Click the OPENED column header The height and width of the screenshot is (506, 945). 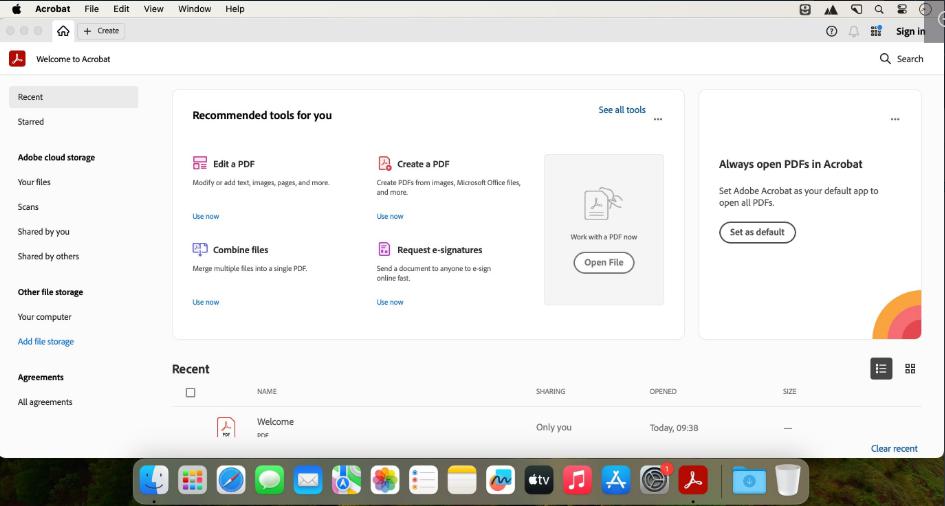point(663,392)
